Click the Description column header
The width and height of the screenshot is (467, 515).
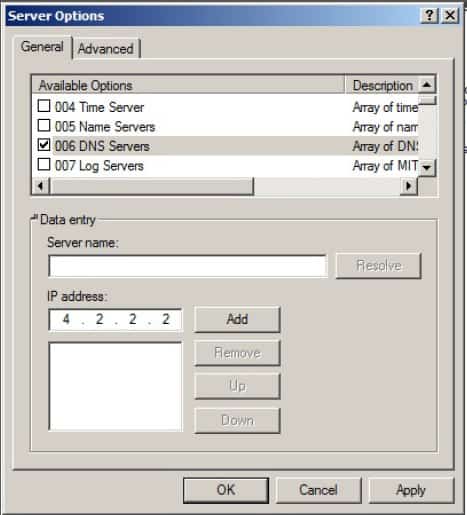(382, 85)
